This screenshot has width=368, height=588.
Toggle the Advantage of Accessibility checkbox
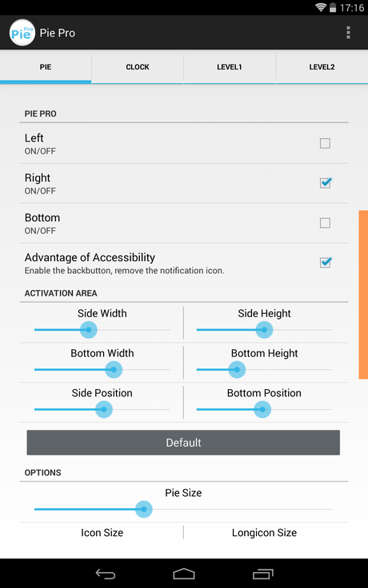325,263
